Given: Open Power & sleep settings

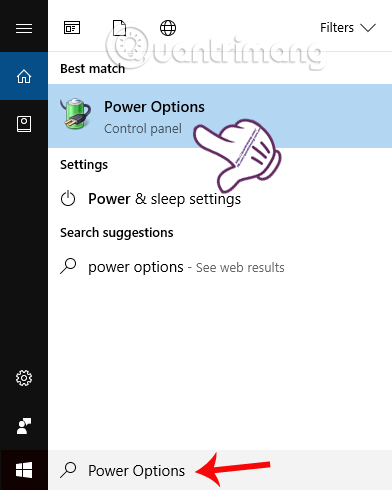Looking at the screenshot, I should (220, 199).
